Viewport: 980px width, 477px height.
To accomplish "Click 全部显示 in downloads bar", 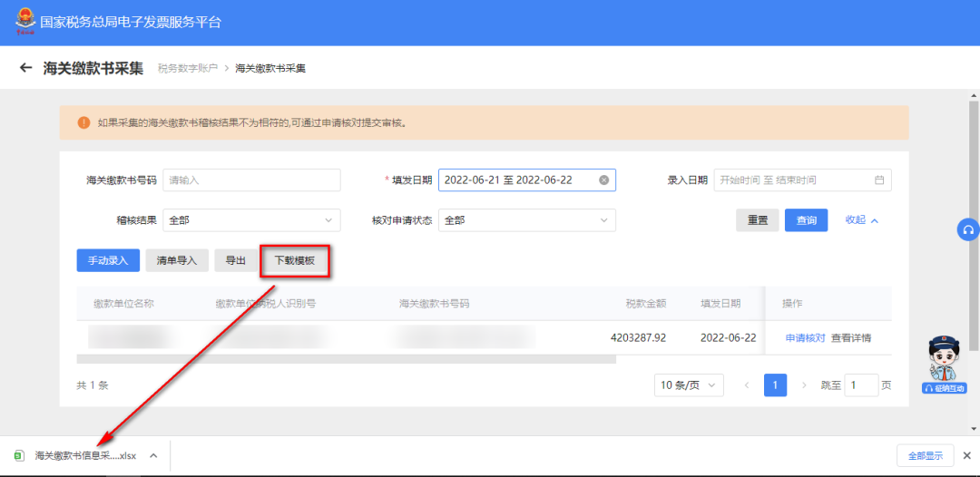I will (x=926, y=455).
